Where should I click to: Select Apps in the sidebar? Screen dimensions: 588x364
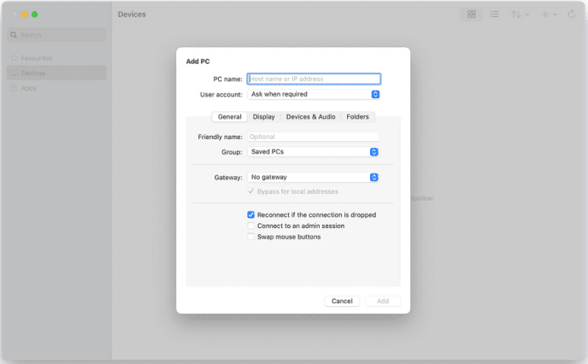pyautogui.click(x=28, y=87)
